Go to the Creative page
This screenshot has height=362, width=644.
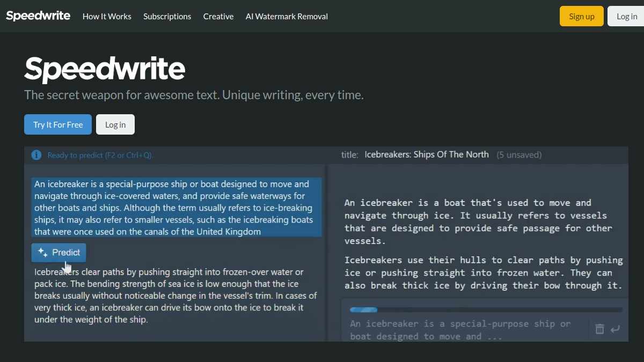pos(218,17)
